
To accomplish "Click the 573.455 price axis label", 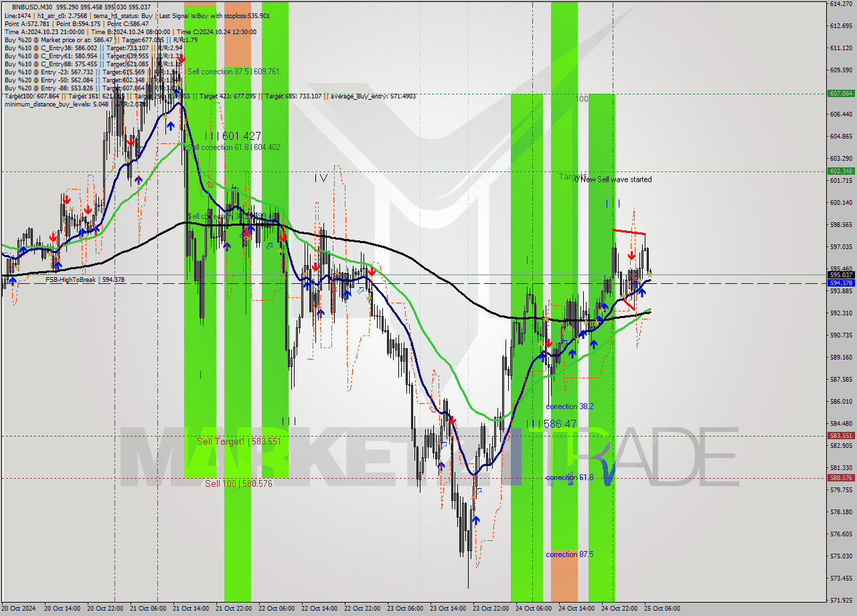I will [x=840, y=579].
